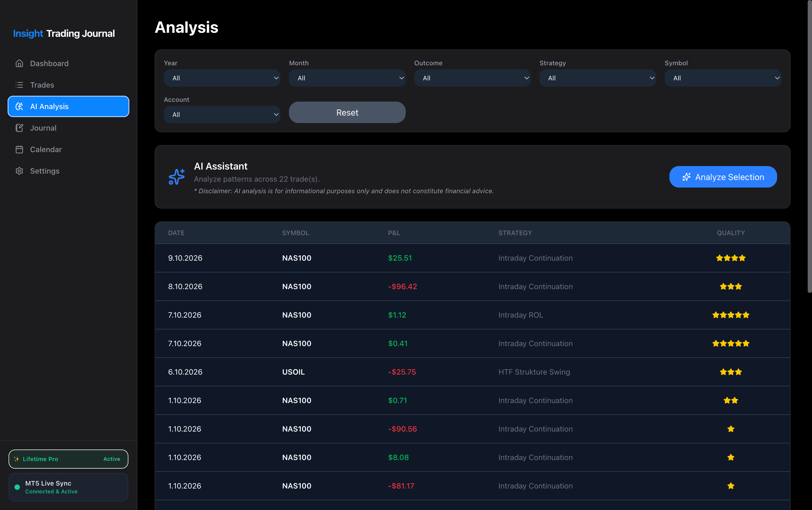Click five-star rating for Intraday ROL trade
Screen dimensions: 812x510
click(x=730, y=315)
